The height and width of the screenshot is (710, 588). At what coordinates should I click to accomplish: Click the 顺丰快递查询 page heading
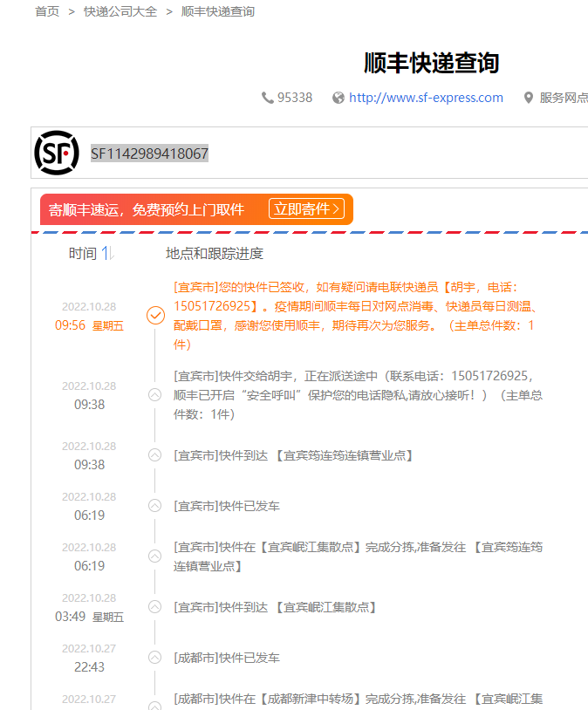tap(431, 63)
